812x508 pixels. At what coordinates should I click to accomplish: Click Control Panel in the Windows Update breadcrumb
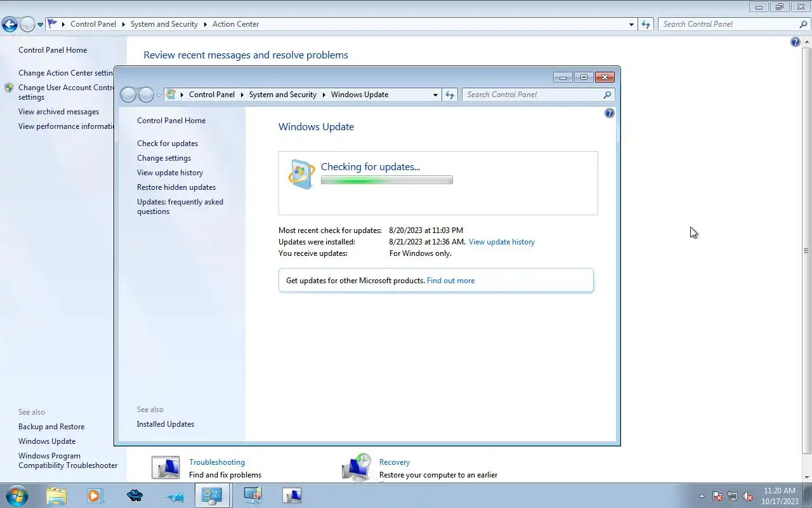(x=212, y=95)
